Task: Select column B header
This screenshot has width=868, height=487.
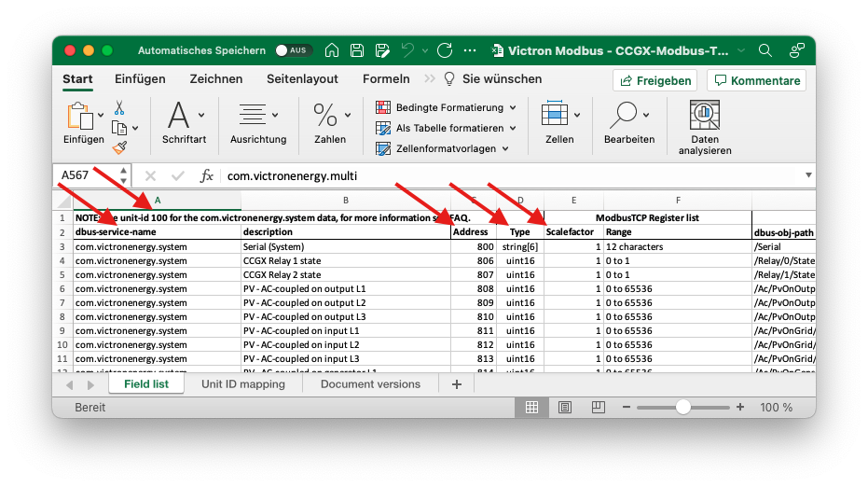Action: pyautogui.click(x=345, y=200)
